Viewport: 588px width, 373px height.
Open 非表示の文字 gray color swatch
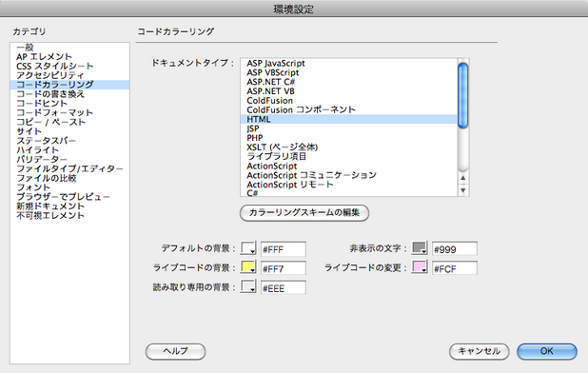coord(420,248)
